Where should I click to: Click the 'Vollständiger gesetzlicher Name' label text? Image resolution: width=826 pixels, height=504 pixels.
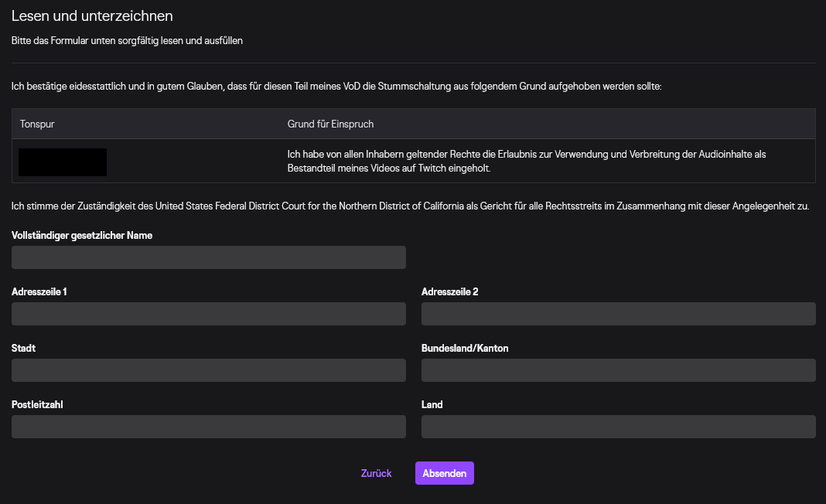82,235
